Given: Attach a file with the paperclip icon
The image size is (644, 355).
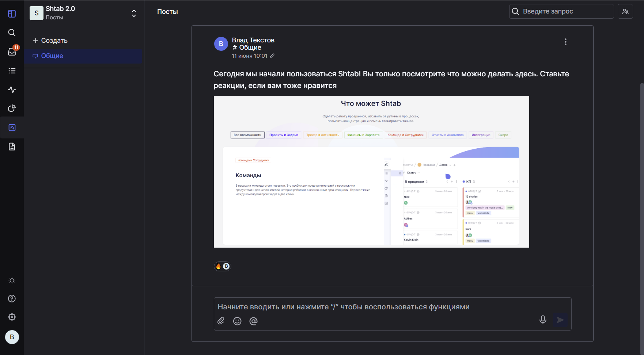Looking at the screenshot, I should tap(221, 321).
